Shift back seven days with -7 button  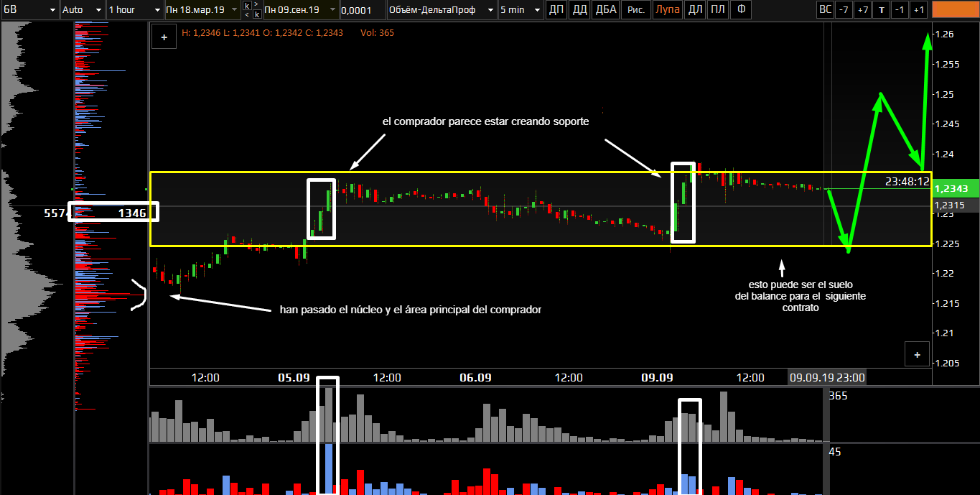tap(844, 10)
